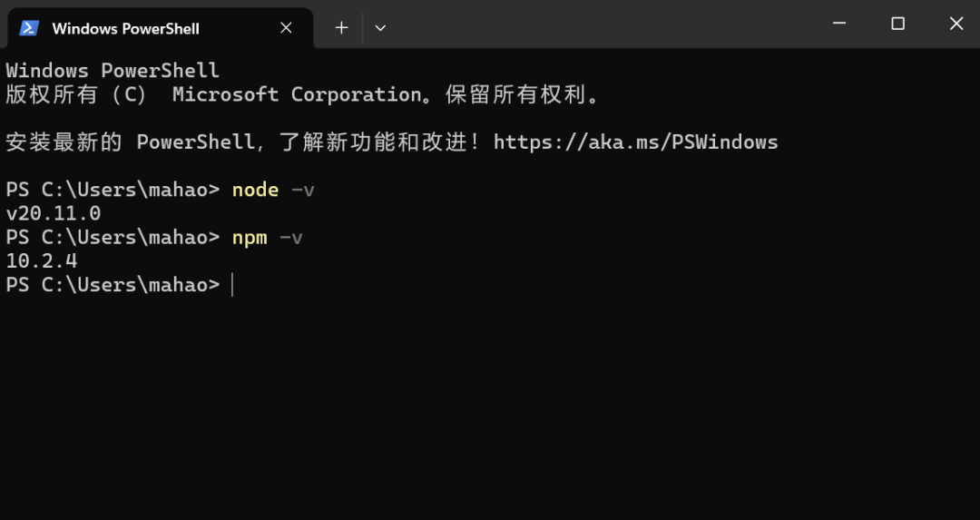
Task: Click the https://aka.ms/PSWindows link
Action: tap(635, 142)
